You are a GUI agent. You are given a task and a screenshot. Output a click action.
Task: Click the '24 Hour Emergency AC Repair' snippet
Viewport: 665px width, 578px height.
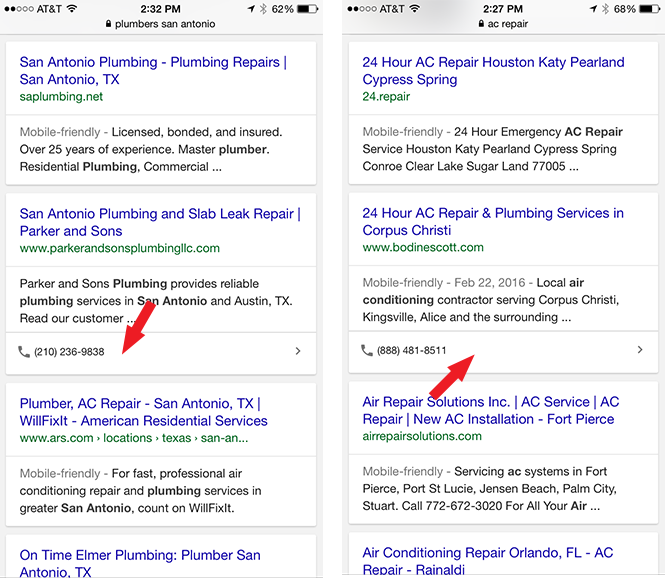[492, 149]
